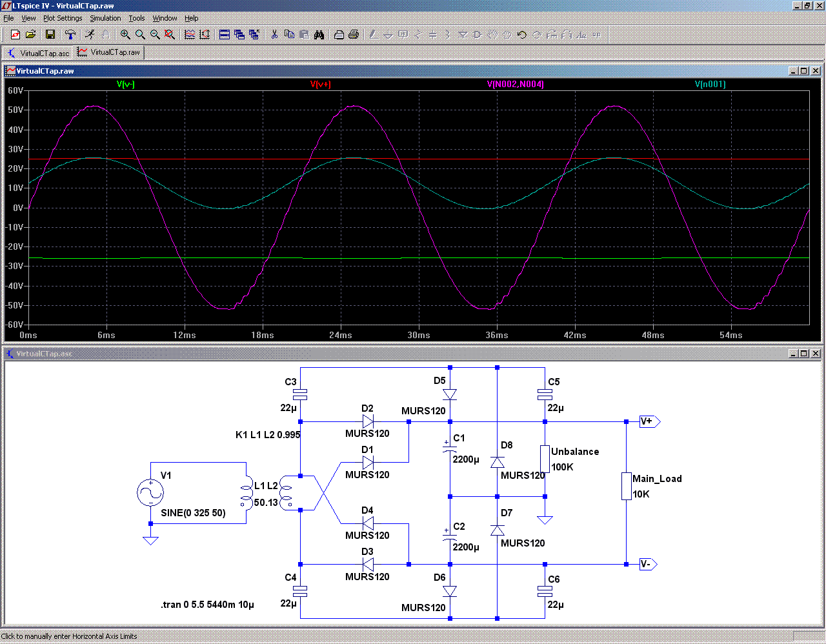Open the Simulation menu
826x644 pixels.
(105, 18)
